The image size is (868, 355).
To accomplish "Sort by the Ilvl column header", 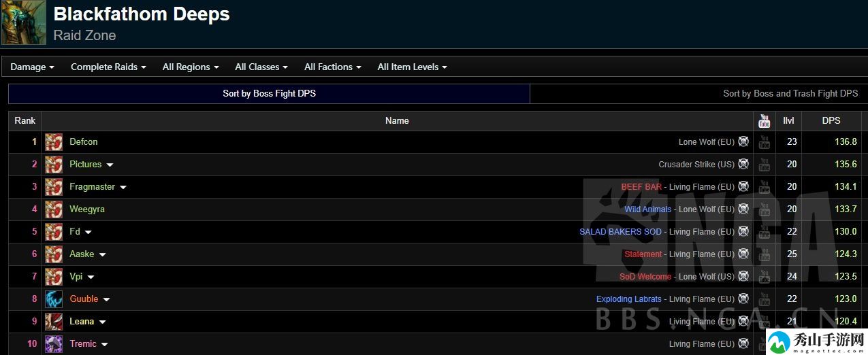I will (789, 121).
